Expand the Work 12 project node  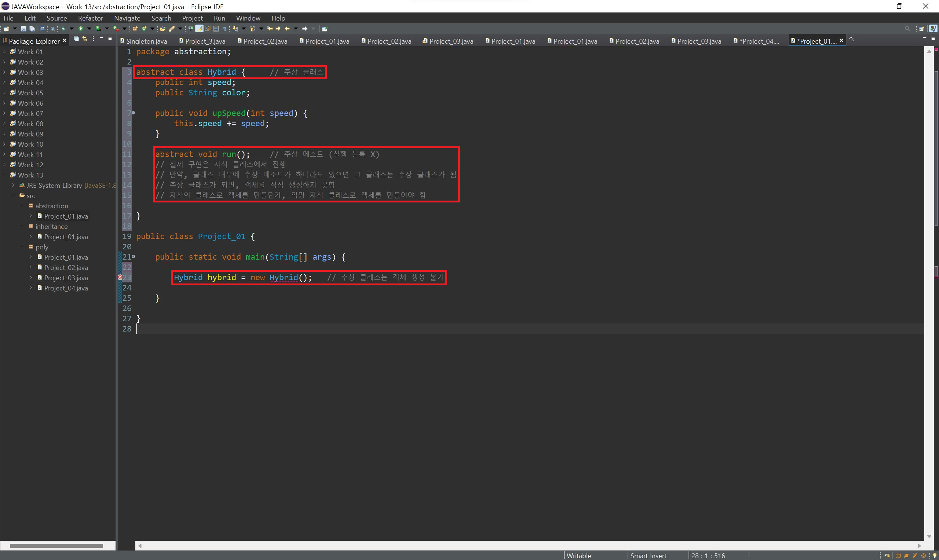[4, 165]
